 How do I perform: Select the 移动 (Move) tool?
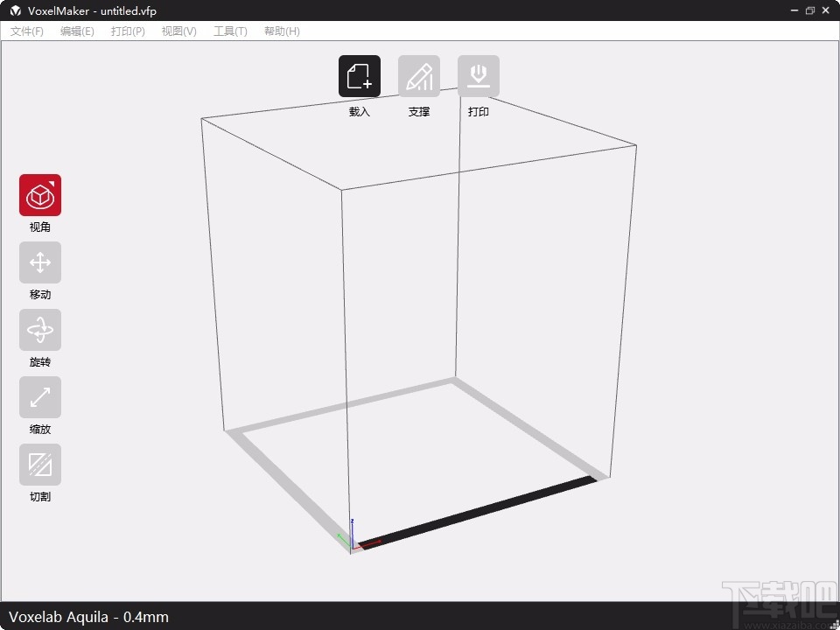coord(39,262)
